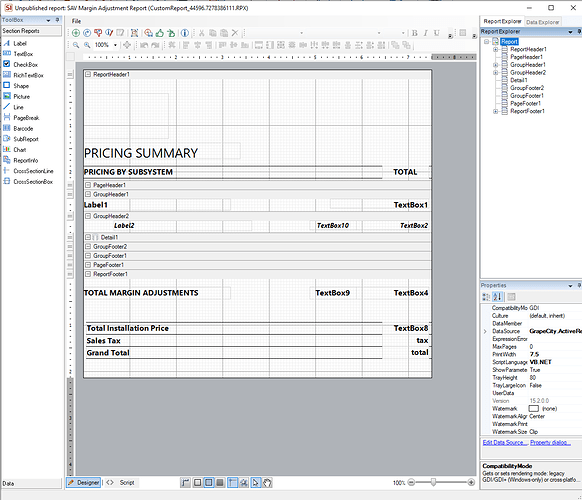Image resolution: width=582 pixels, height=500 pixels.
Task: Click the Bold formatting icon
Action: point(415,33)
